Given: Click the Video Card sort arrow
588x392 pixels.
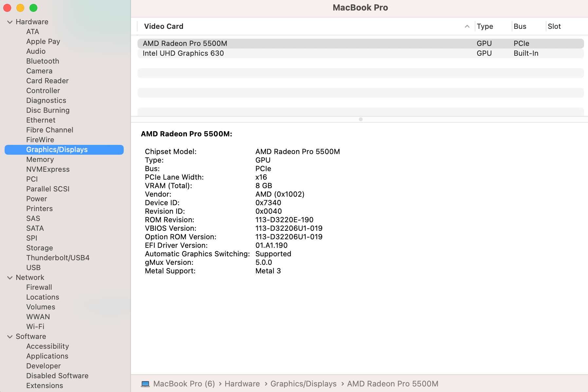Looking at the screenshot, I should [467, 27].
